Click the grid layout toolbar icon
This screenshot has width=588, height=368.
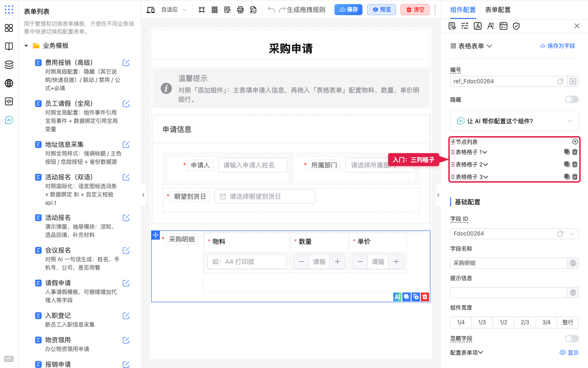point(215,10)
